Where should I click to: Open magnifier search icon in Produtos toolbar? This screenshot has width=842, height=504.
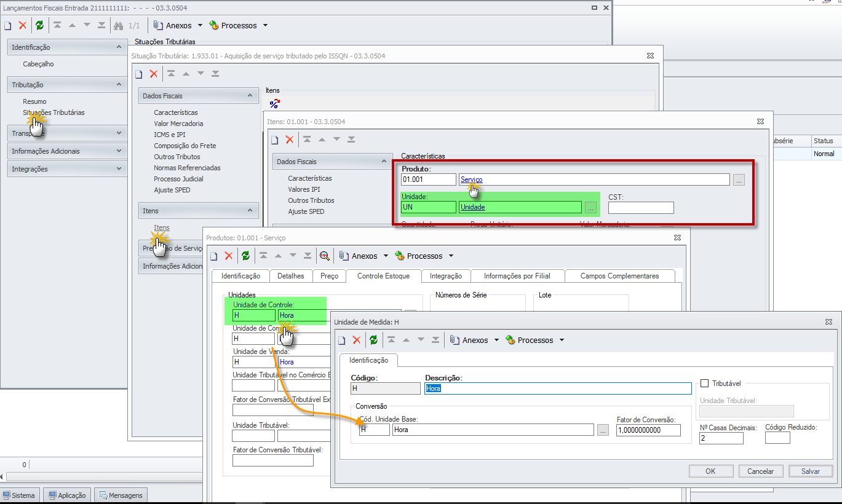[x=324, y=256]
